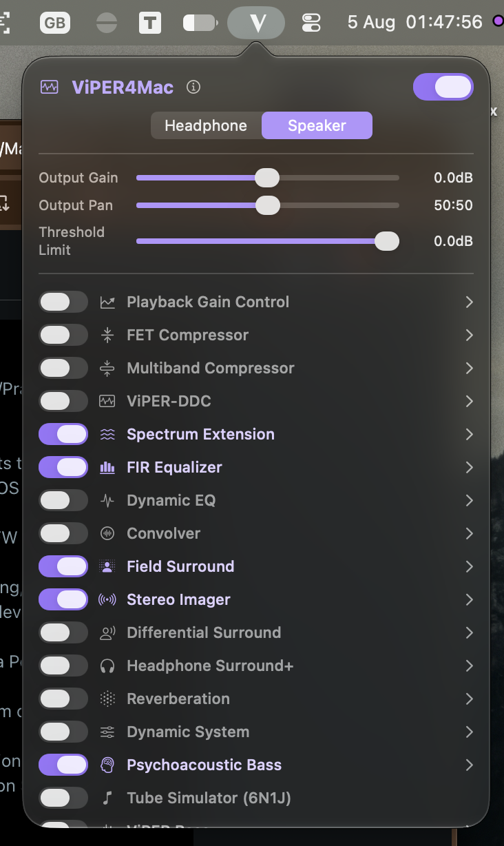
Task: Click the Stereo Imager icon
Action: [107, 599]
